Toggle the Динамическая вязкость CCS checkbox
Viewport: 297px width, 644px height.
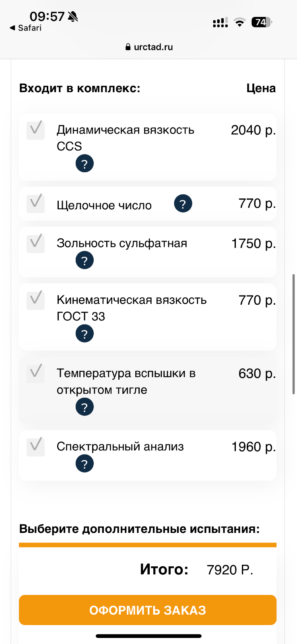point(35,130)
